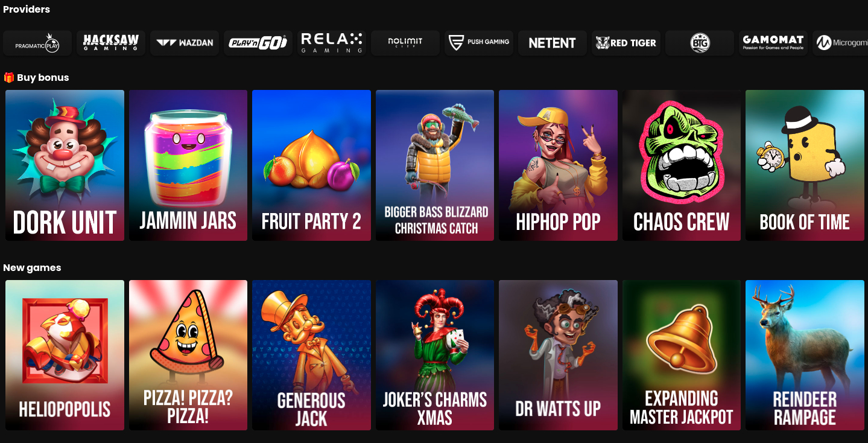Filter by Push Gaming provider

[479, 43]
